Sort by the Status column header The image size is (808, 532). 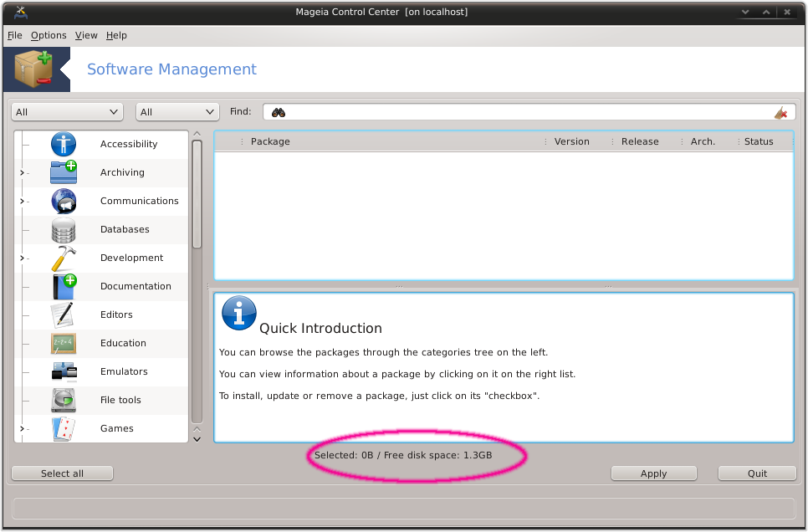(759, 141)
